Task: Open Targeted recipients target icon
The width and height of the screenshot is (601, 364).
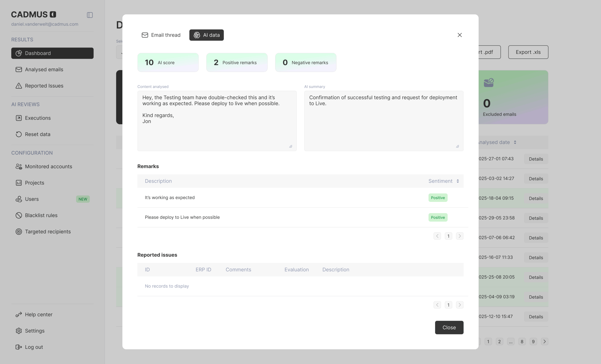Action: 19,232
